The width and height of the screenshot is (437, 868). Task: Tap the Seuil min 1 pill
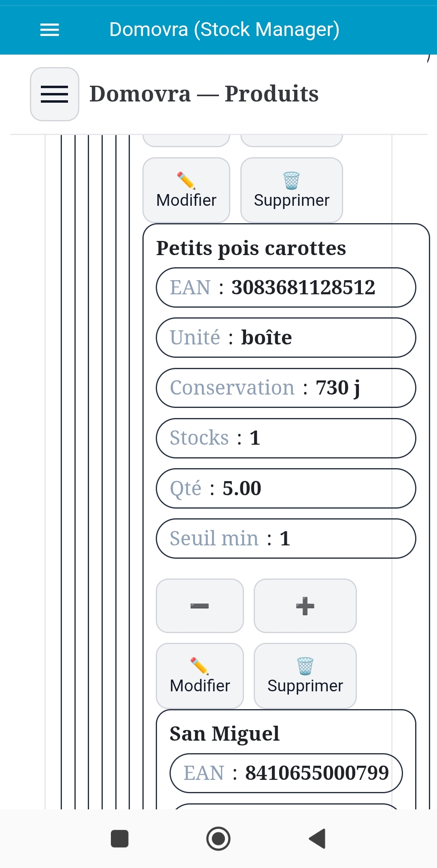[286, 538]
